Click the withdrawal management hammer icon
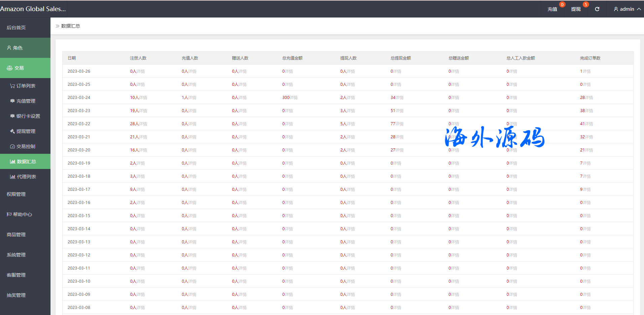This screenshot has width=644, height=315. [12, 131]
